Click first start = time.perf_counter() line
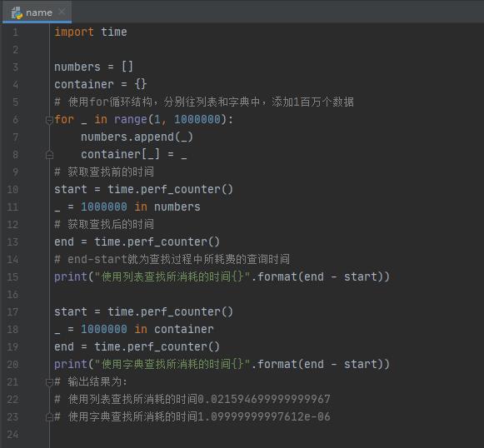Viewport: 484px width, 448px height. click(x=143, y=189)
